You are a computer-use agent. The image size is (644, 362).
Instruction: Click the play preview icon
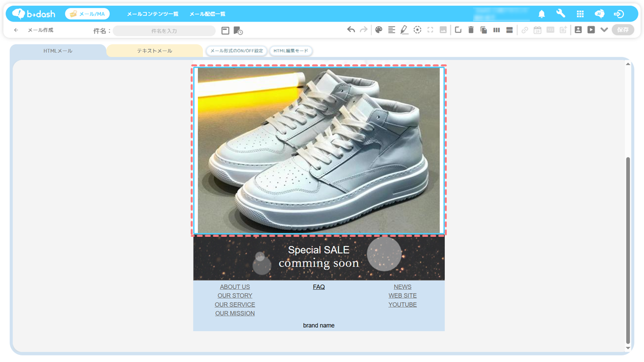[591, 30]
